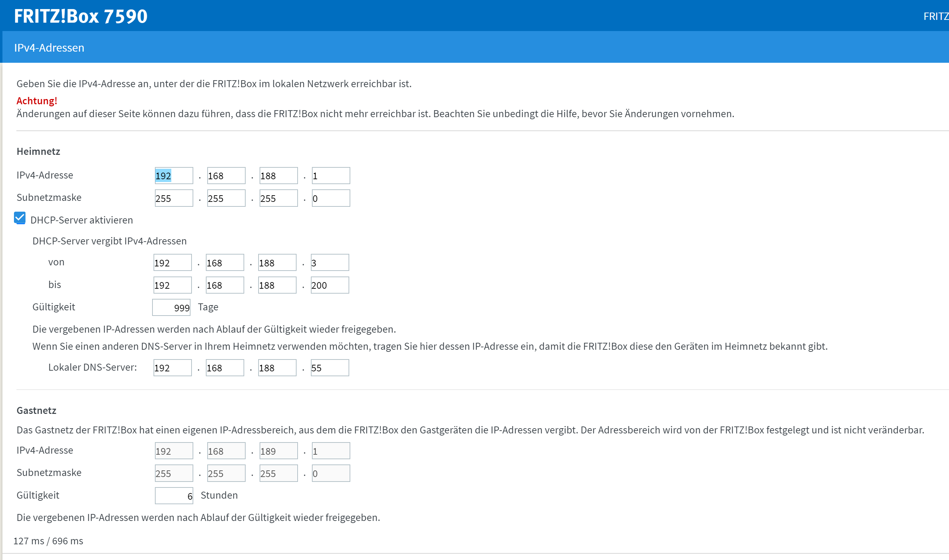Click Gastnetz Subnetzmaske last octet field 0
The width and height of the screenshot is (949, 560).
click(331, 474)
